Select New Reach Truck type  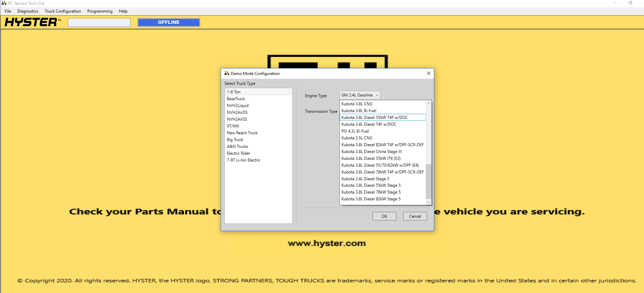coord(242,133)
